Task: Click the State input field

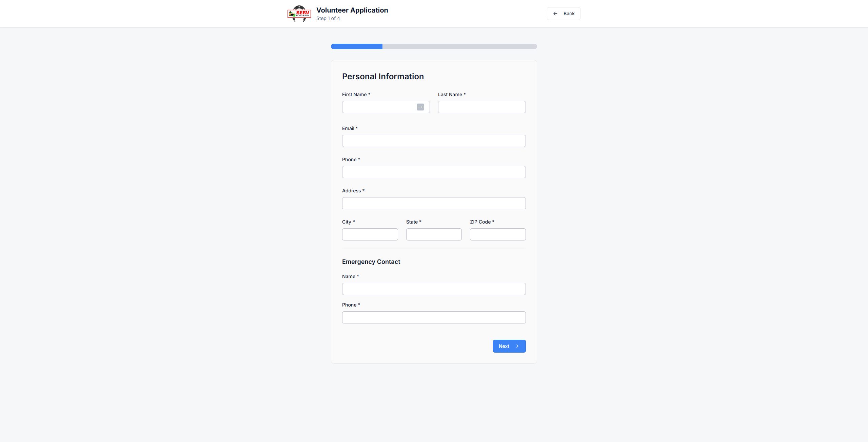Action: 434,234
